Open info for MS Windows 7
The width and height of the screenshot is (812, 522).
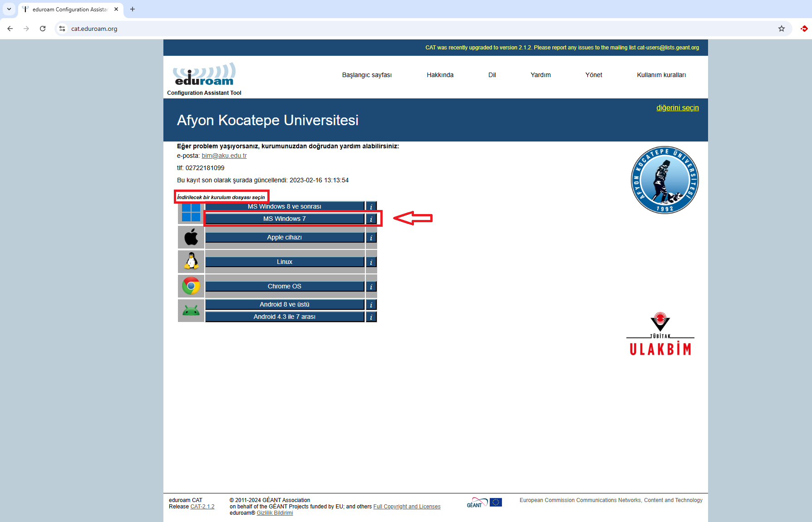371,219
